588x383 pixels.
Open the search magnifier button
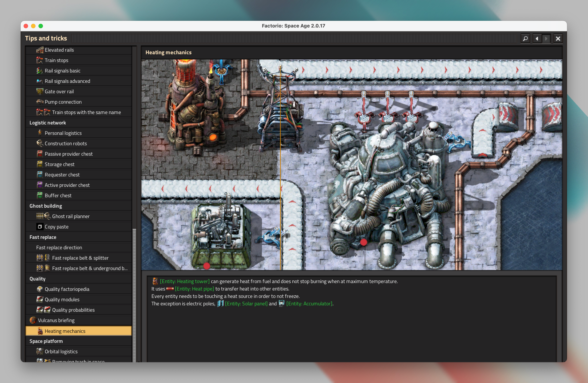pos(525,38)
